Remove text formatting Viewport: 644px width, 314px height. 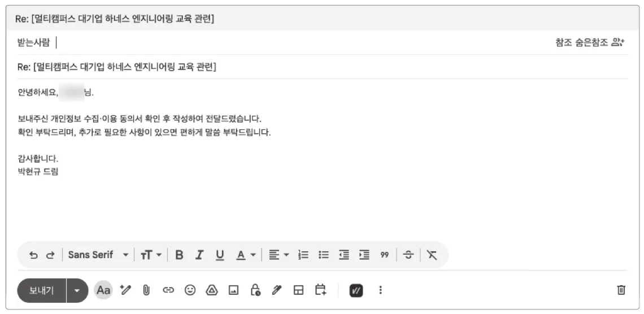pos(432,255)
